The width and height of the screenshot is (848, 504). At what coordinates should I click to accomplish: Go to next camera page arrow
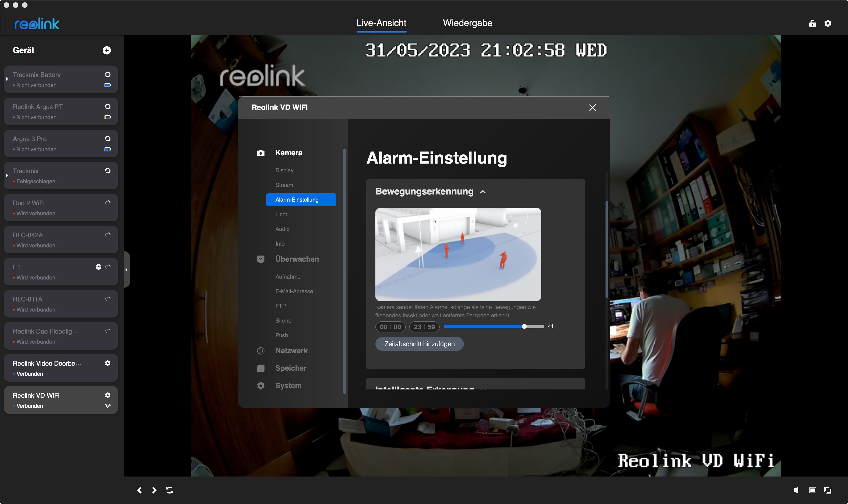(x=154, y=490)
